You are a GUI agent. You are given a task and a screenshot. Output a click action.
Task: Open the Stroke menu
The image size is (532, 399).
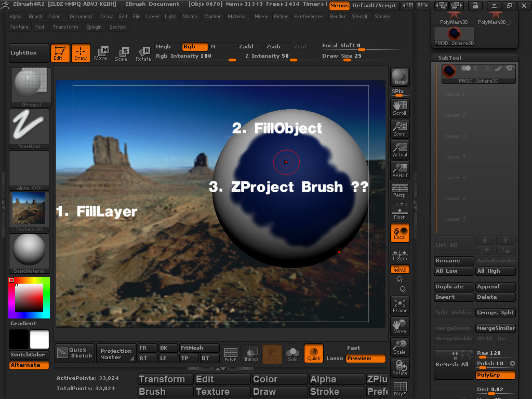(x=383, y=16)
